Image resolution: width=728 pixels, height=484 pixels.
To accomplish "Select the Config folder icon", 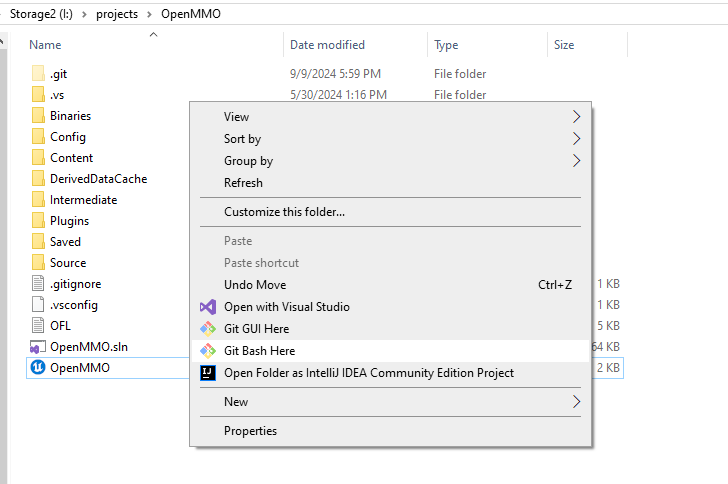I will (x=38, y=137).
